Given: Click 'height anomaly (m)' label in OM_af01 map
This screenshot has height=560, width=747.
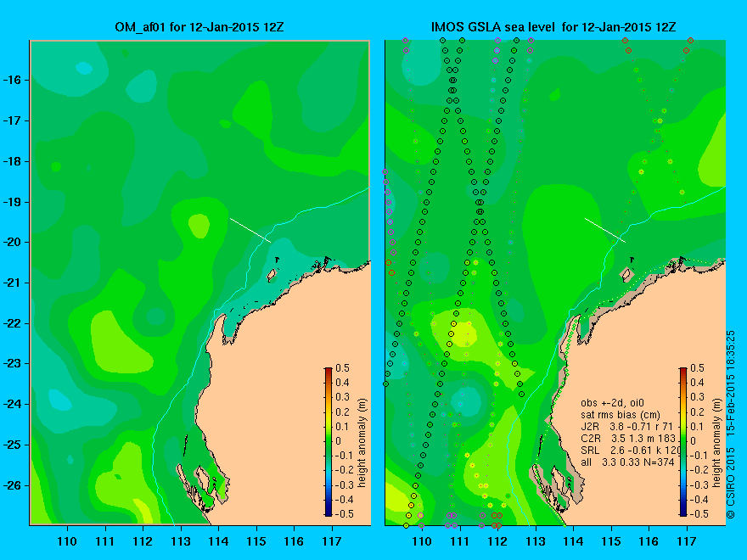Looking at the screenshot, I should 362,442.
